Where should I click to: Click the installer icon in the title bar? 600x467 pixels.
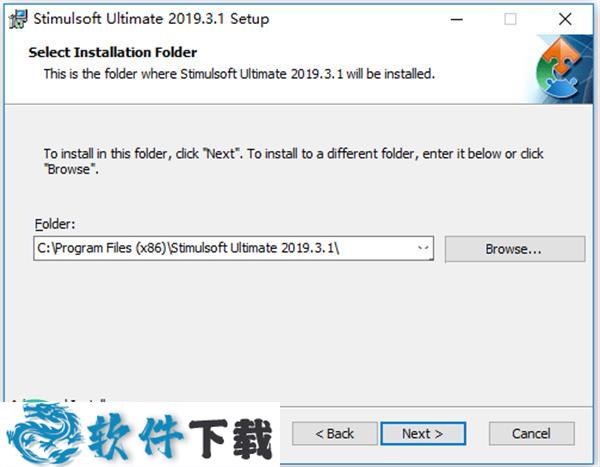(18, 18)
